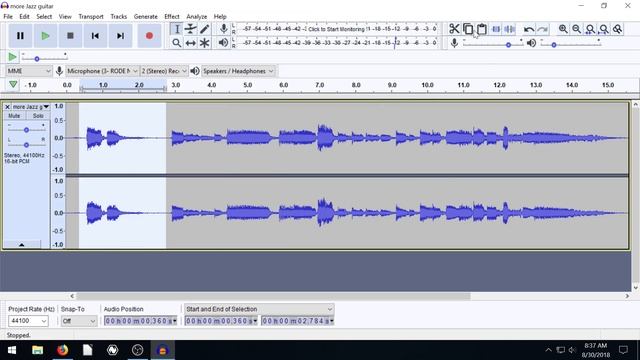Viewport: 640px width, 360px height.
Task: Open the MME audio host dropdown
Action: coord(29,71)
